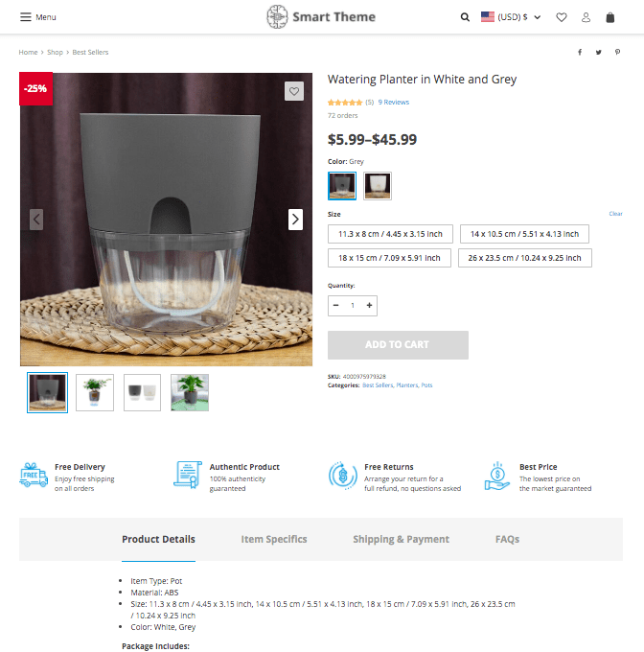The width and height of the screenshot is (644, 652).
Task: Open the search magnifier icon
Action: [x=465, y=17]
